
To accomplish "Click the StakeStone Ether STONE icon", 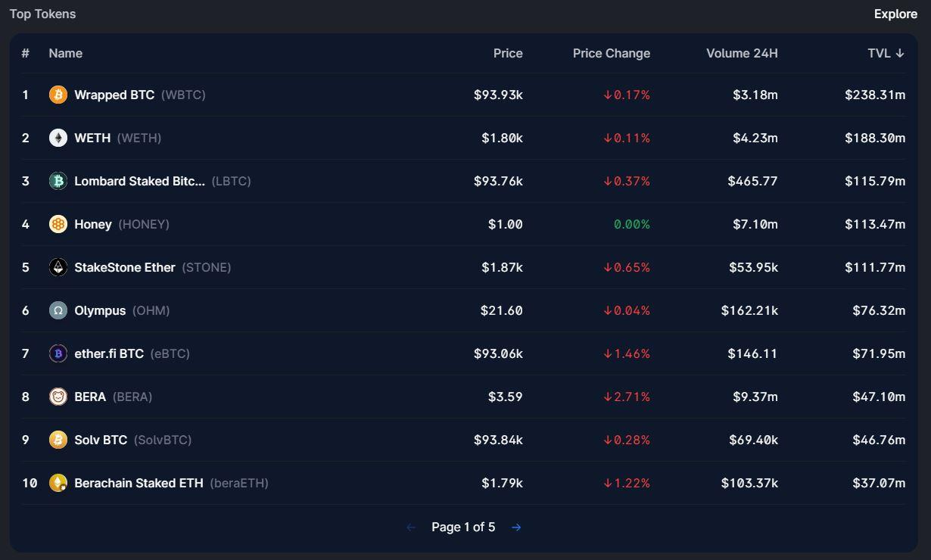I will (58, 267).
